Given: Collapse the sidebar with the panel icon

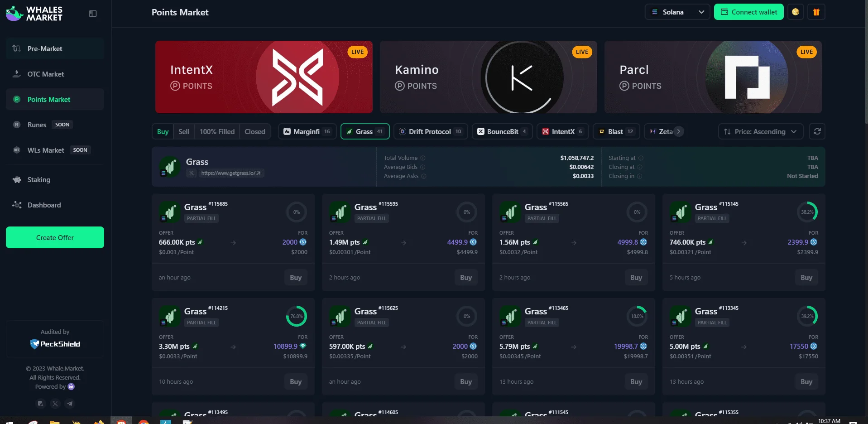Looking at the screenshot, I should [x=93, y=14].
